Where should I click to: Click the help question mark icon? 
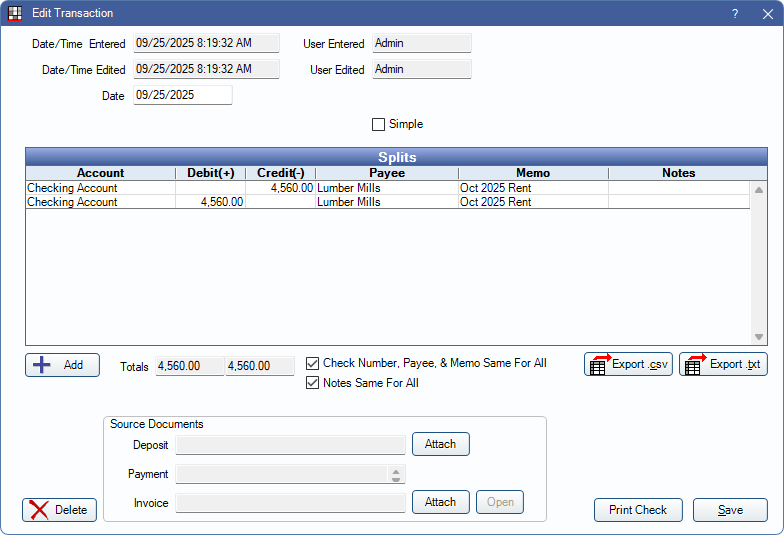coord(735,14)
